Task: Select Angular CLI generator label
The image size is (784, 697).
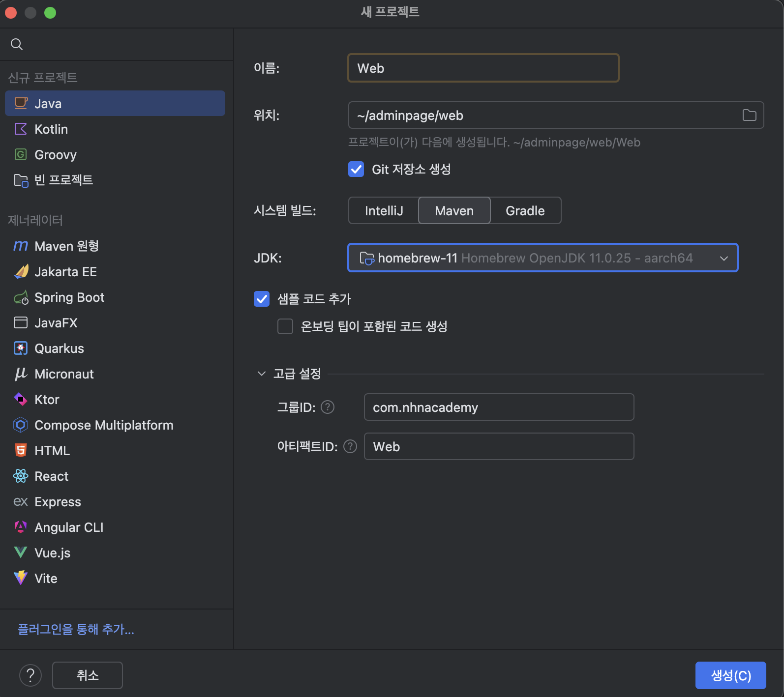Action: tap(69, 527)
